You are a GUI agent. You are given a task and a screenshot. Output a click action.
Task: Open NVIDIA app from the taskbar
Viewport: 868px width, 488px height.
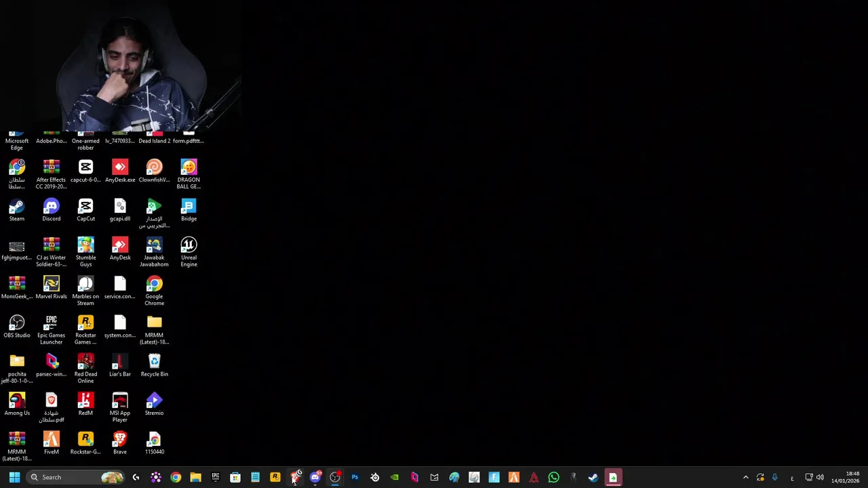(x=395, y=477)
